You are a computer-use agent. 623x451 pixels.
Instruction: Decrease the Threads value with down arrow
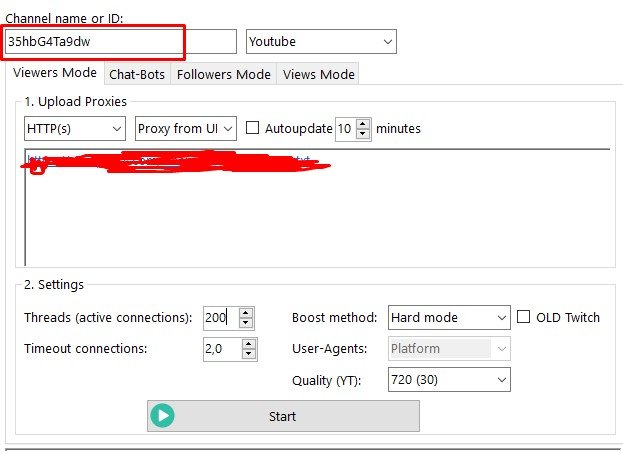tap(246, 323)
